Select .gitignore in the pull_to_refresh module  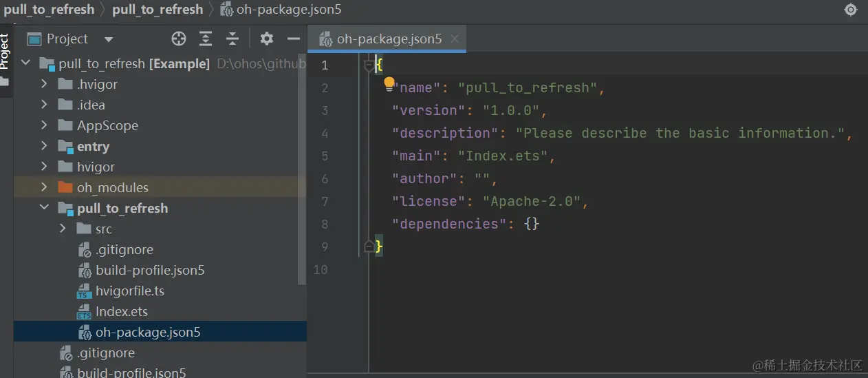pyautogui.click(x=124, y=249)
